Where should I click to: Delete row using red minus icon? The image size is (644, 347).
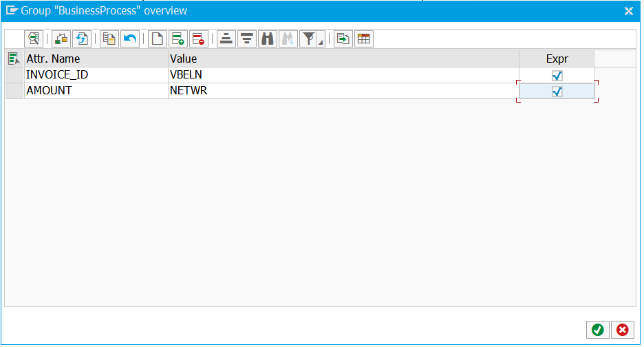point(198,39)
